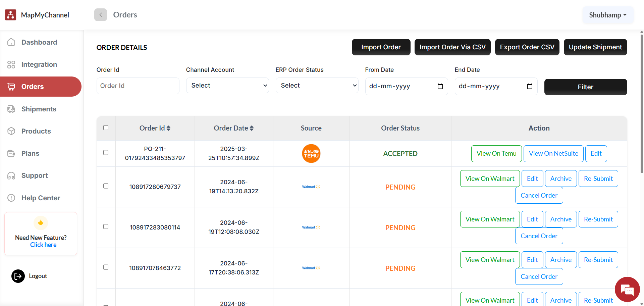Toggle the select-all orders checkbox in header
Screen dimensions: 644x306
(106, 128)
